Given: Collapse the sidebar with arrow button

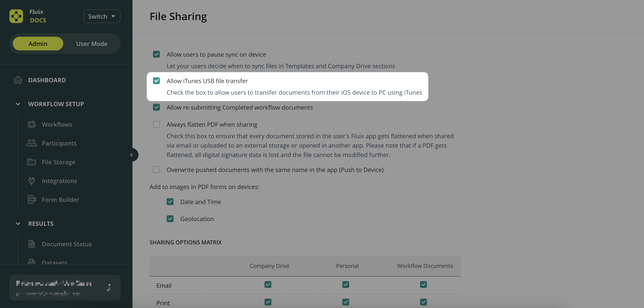Looking at the screenshot, I should (131, 155).
